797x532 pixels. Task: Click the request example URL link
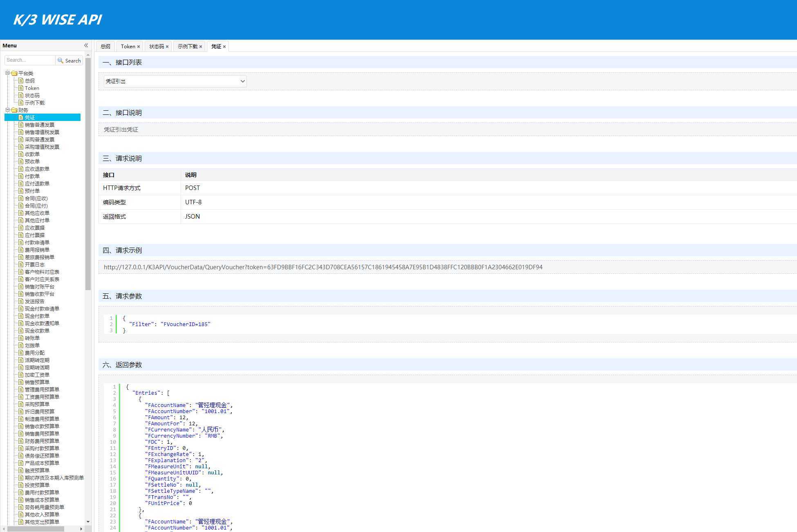point(323,267)
